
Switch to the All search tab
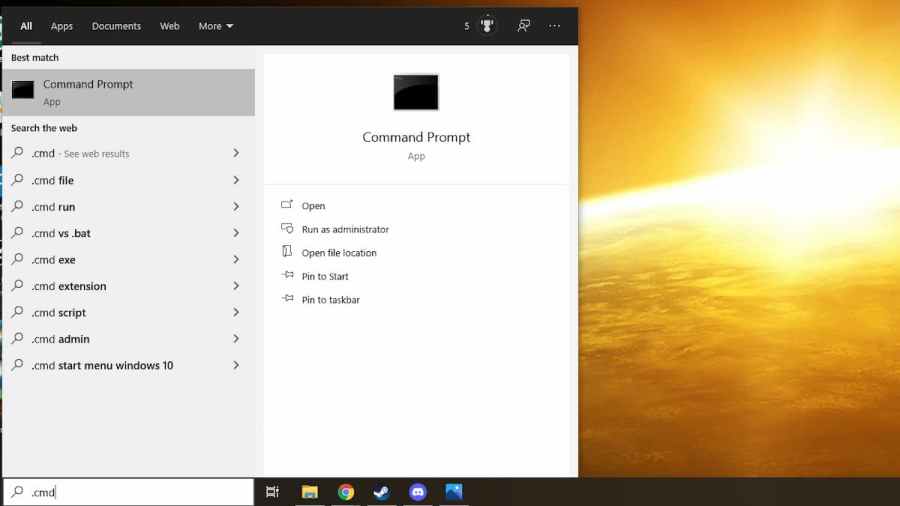tap(26, 26)
